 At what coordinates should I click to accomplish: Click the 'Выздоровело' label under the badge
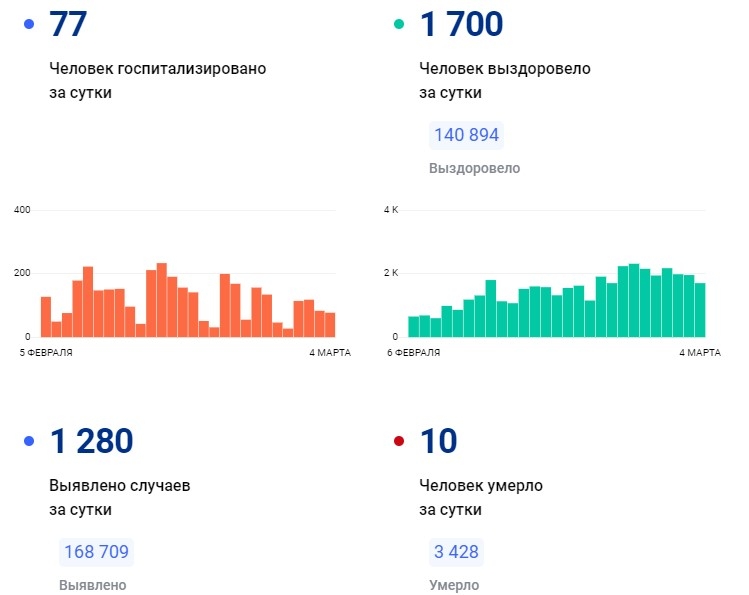[x=474, y=168]
